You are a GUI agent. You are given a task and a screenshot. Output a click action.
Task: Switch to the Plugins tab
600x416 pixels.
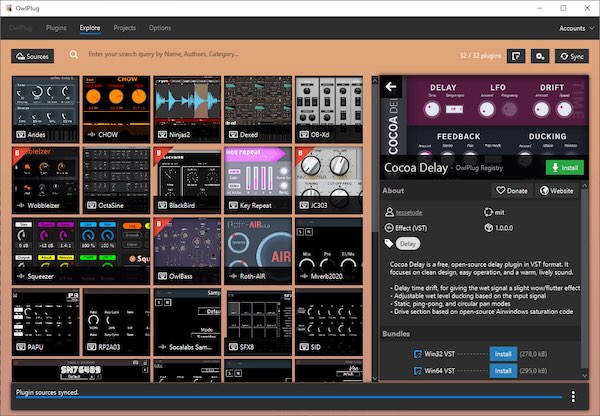(56, 28)
